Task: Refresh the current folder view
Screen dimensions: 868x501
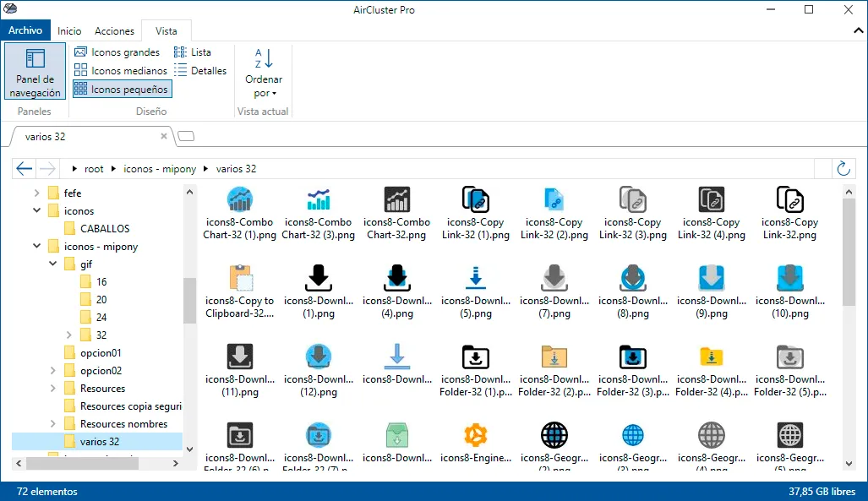Action: click(x=843, y=168)
